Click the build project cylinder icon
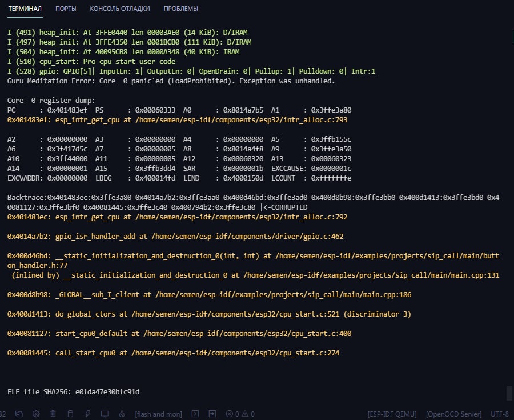Viewport: 514px width, 420px height. 70,414
